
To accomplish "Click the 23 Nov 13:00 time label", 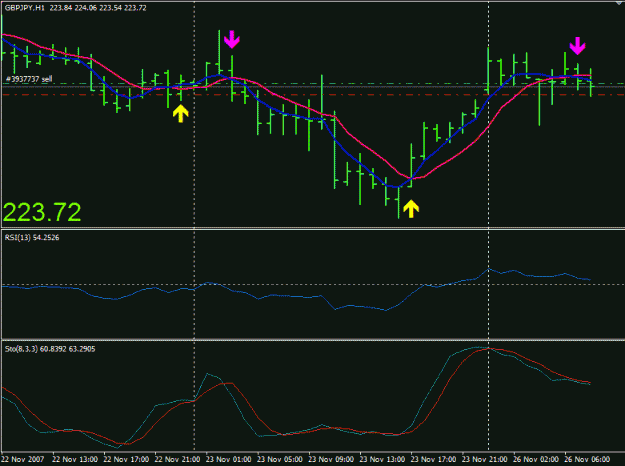I will [382, 459].
